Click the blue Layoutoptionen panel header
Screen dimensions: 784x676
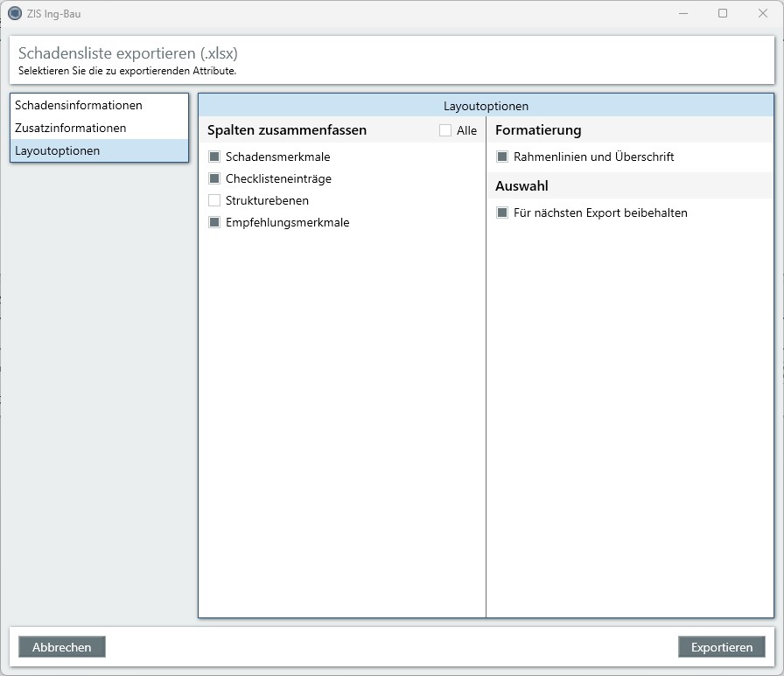486,106
